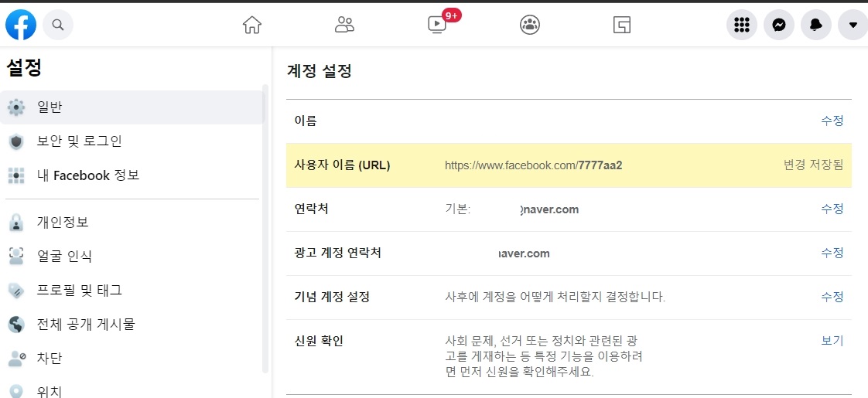This screenshot has width=868, height=398.
Task: Click the 설정 sidebar title
Action: coord(24,68)
